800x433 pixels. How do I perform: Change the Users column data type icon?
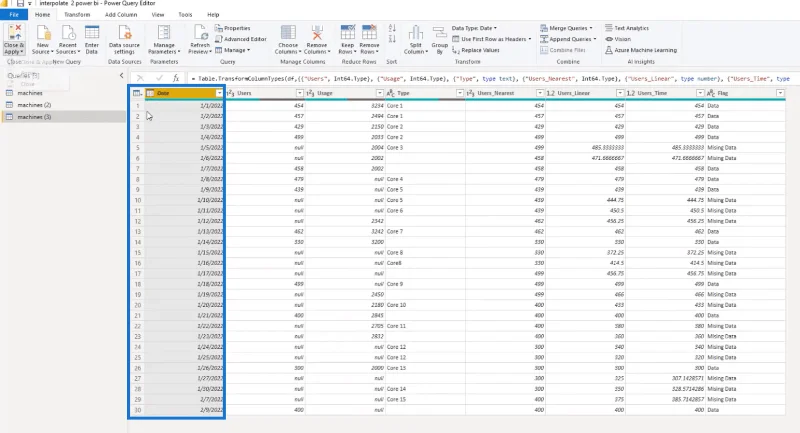[x=230, y=93]
